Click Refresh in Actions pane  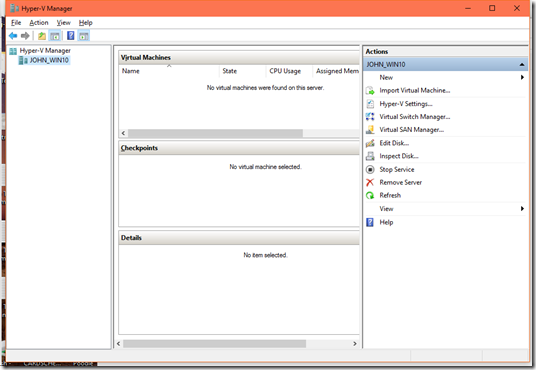click(390, 195)
